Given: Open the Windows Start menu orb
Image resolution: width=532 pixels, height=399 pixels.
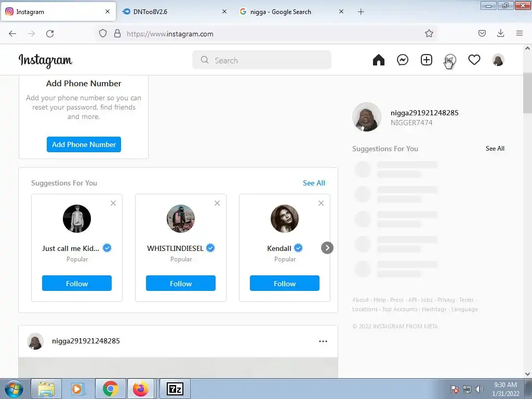Looking at the screenshot, I should [x=14, y=389].
